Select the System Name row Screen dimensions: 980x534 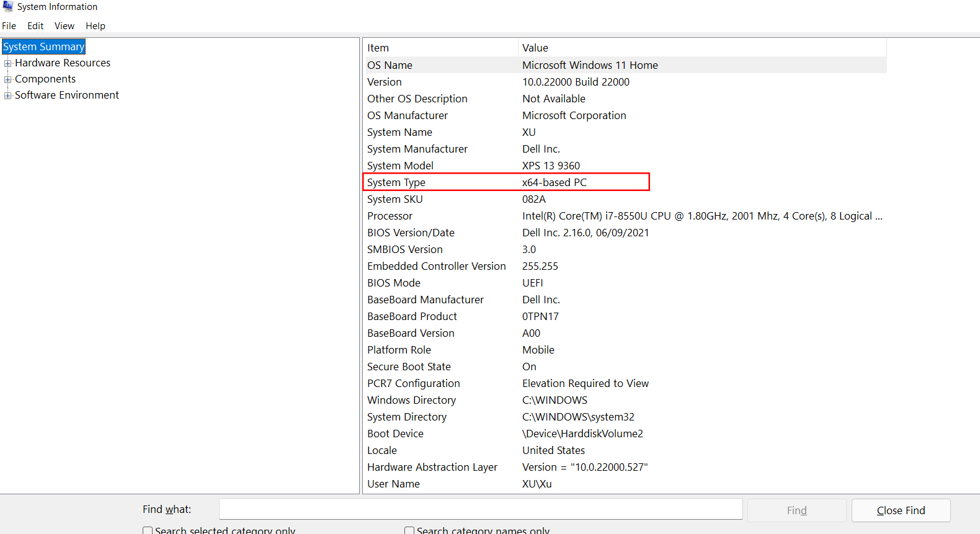(x=625, y=132)
